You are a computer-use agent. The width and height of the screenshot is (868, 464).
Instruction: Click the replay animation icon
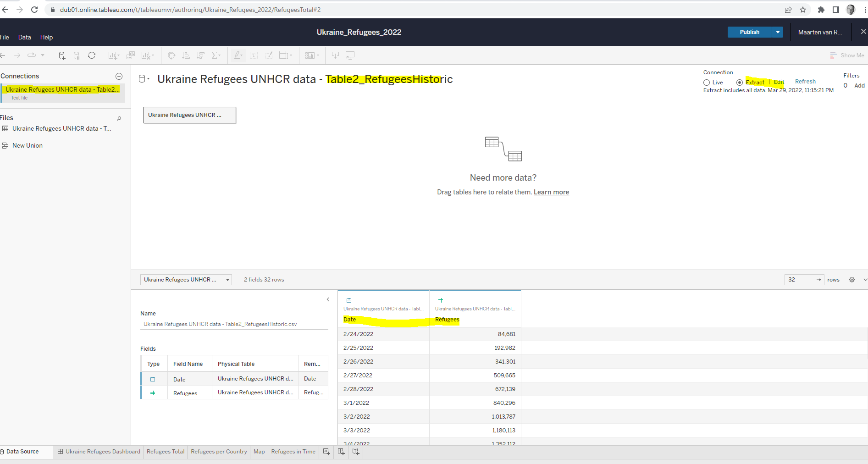click(x=32, y=55)
